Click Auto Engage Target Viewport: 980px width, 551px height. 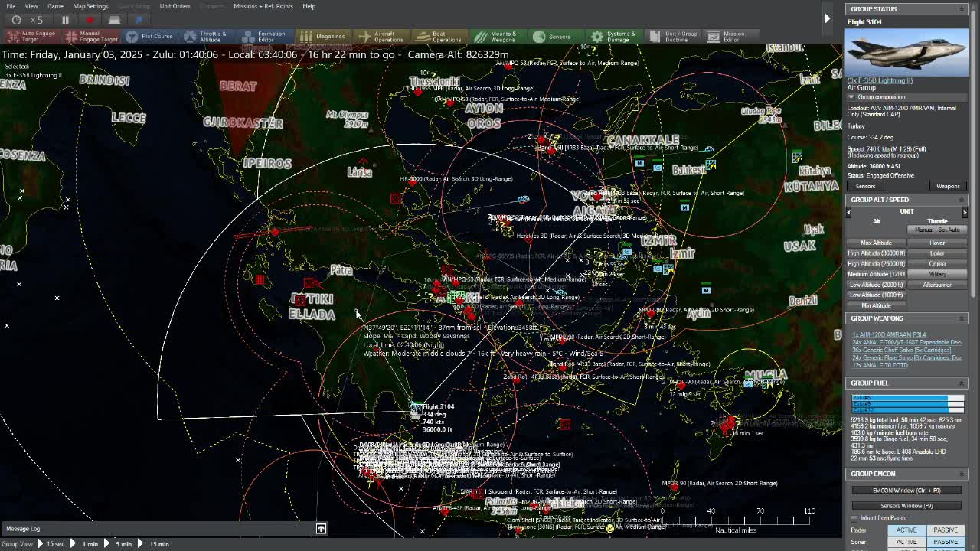click(x=31, y=36)
